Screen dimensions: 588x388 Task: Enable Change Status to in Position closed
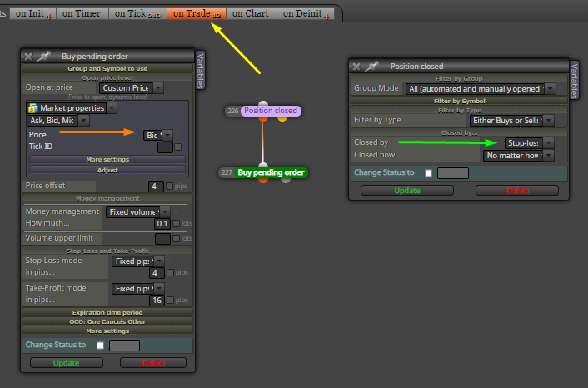(428, 173)
